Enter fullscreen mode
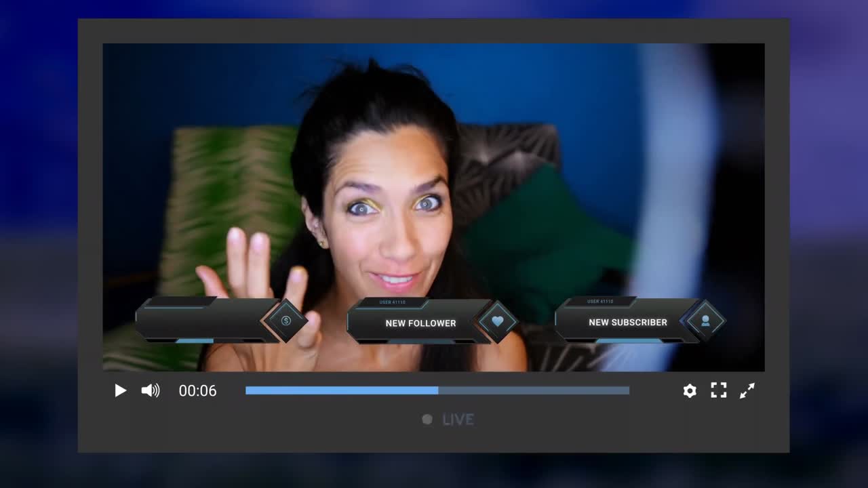The image size is (868, 488). pyautogui.click(x=718, y=390)
